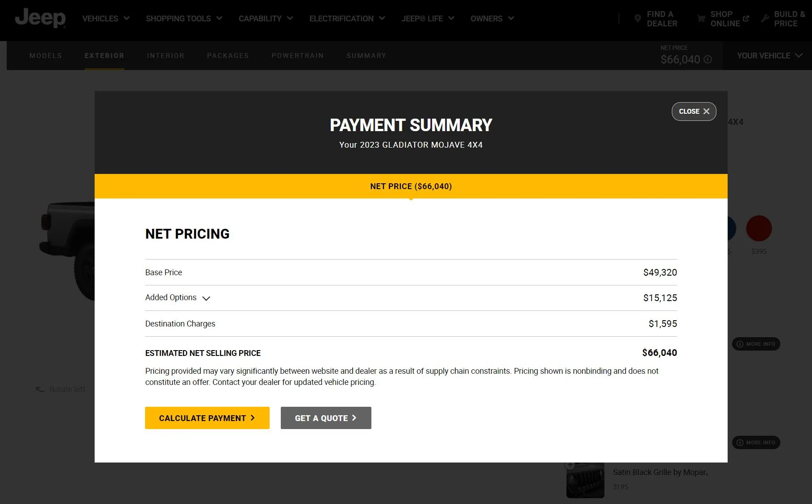The height and width of the screenshot is (504, 812).
Task: Click the Jeep logo
Action: point(40,18)
